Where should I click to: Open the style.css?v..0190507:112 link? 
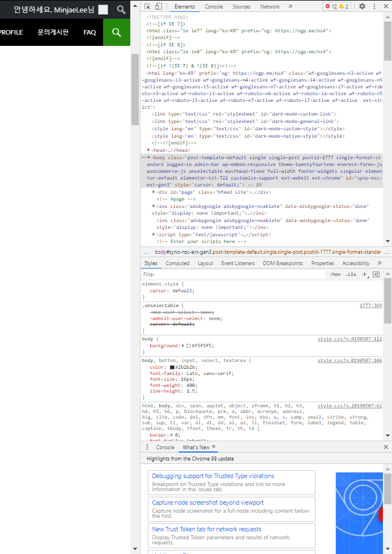tap(350, 339)
